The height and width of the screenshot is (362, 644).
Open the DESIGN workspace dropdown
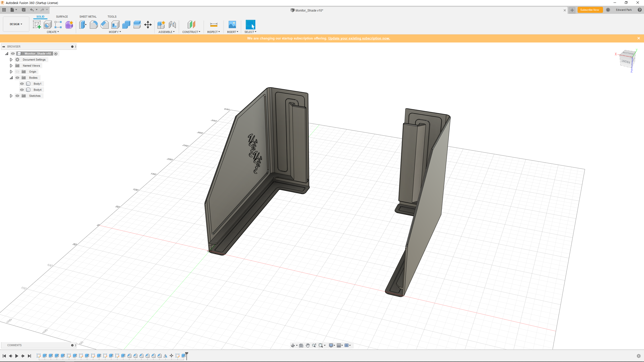[x=16, y=24]
